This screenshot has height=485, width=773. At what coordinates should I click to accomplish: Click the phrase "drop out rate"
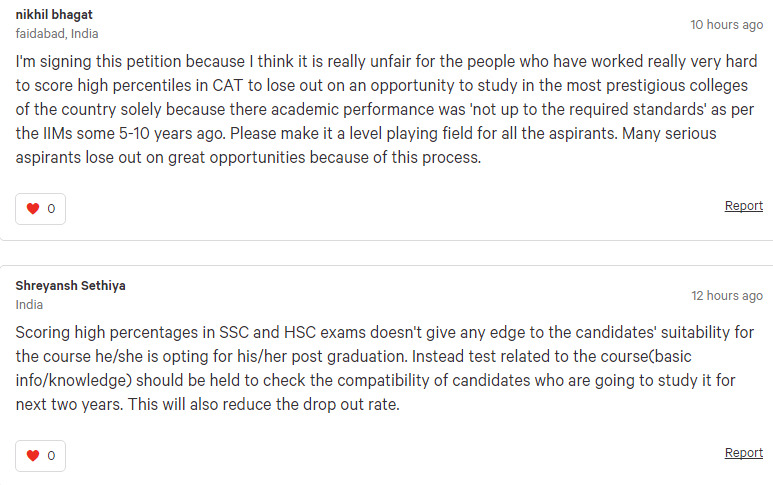tap(351, 405)
